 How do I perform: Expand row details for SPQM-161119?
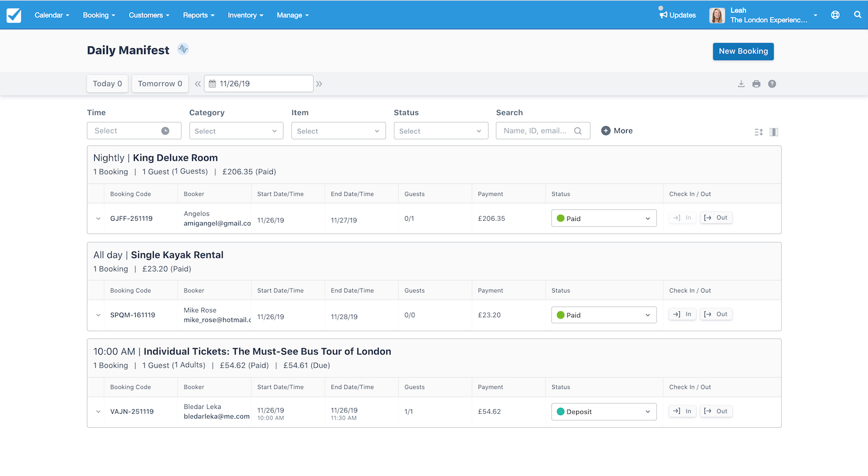point(98,315)
